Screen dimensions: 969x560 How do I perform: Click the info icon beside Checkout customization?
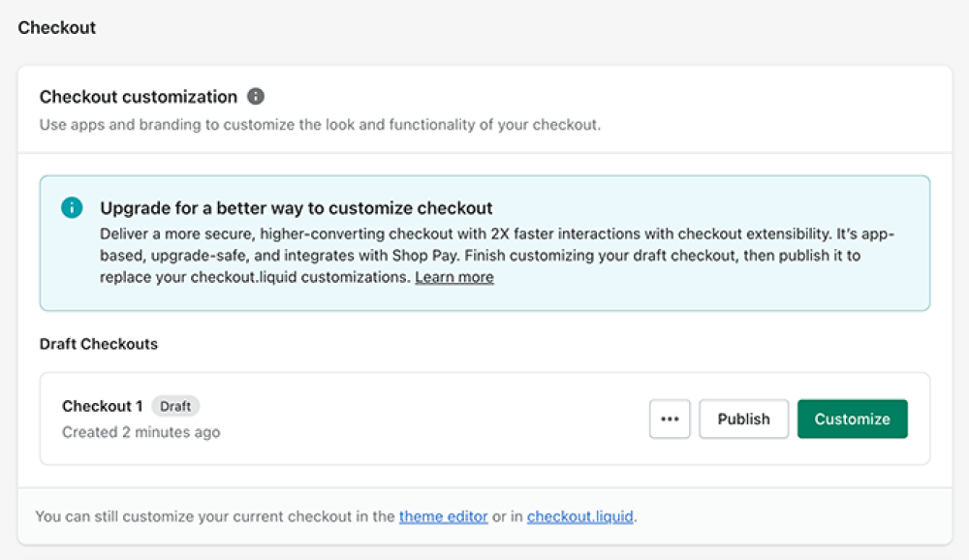tap(256, 97)
